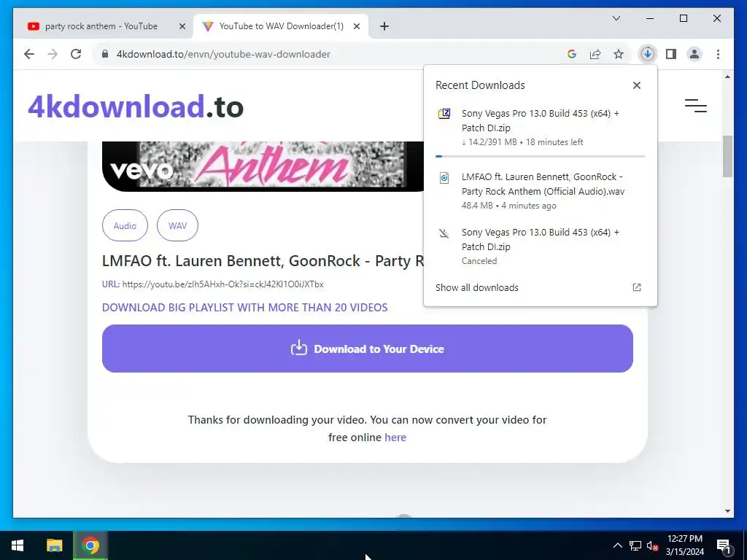
Task: Reload the current page
Action: (76, 54)
